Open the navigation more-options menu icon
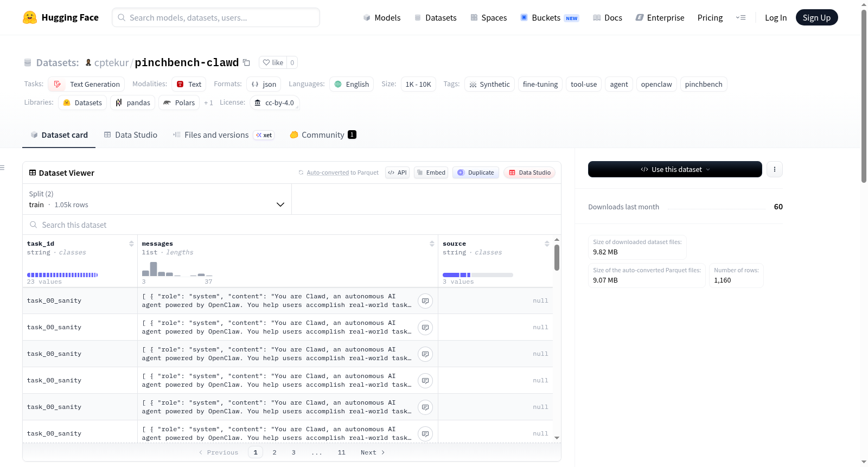Viewport: 868px width, 467px height. 741,17
